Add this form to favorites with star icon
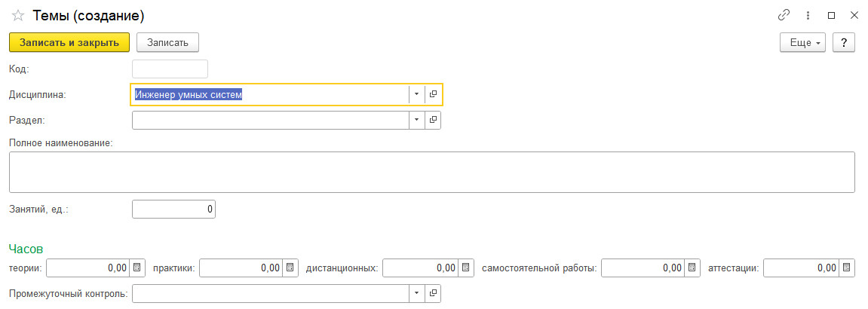 18,15
